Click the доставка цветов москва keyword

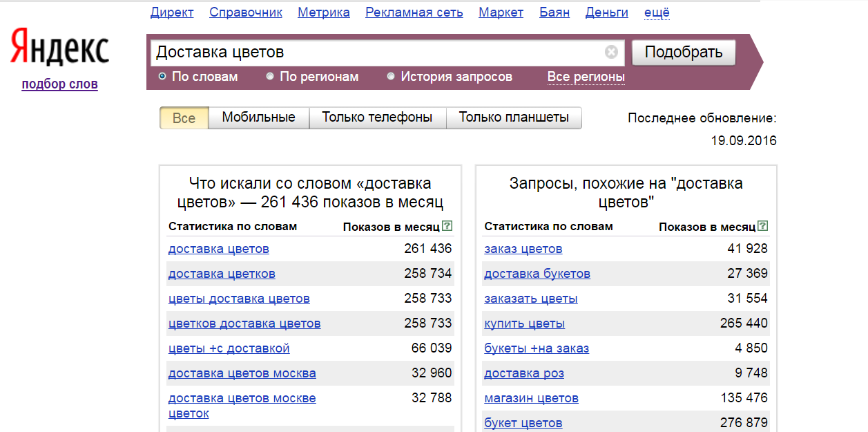click(241, 373)
